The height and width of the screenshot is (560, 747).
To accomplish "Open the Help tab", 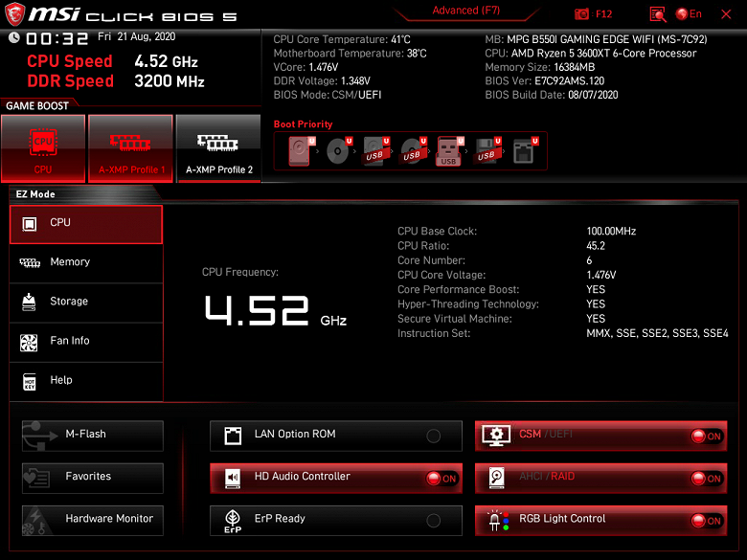I will pos(86,381).
